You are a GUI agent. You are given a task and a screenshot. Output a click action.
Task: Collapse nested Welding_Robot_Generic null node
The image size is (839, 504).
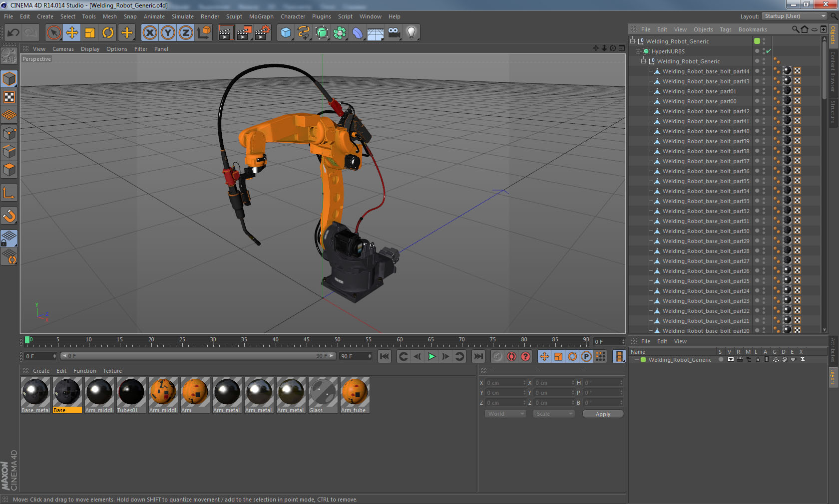click(x=643, y=61)
